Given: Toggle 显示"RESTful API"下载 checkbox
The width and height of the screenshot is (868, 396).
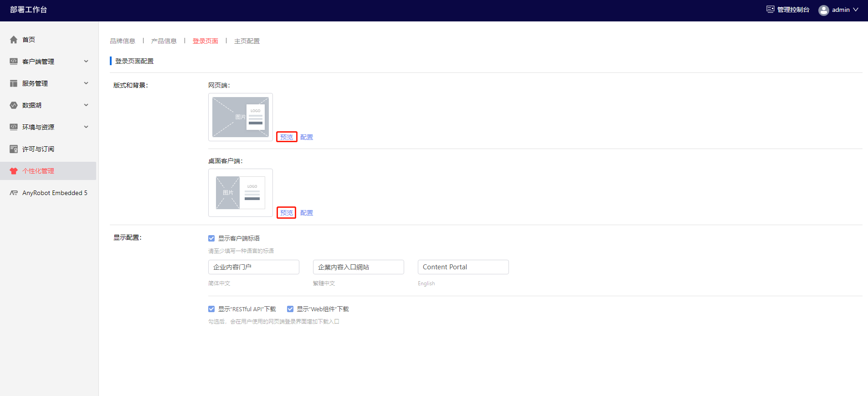Looking at the screenshot, I should tap(211, 309).
